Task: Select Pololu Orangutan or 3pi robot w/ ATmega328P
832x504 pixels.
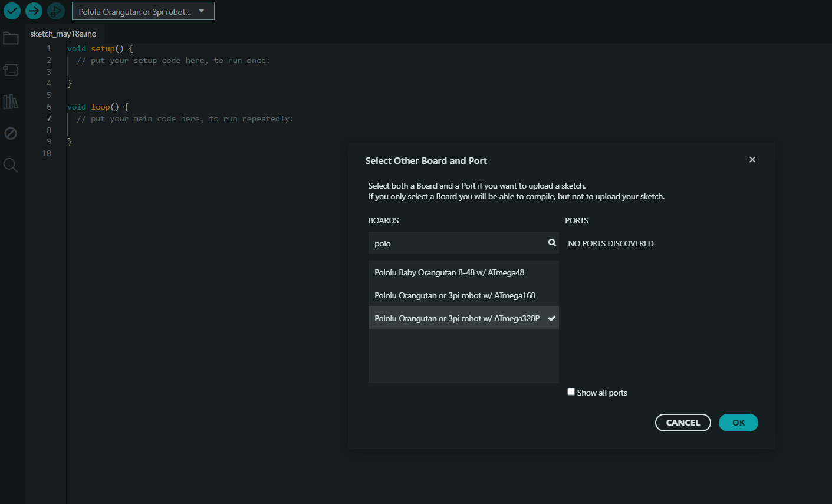Action: [x=463, y=318]
